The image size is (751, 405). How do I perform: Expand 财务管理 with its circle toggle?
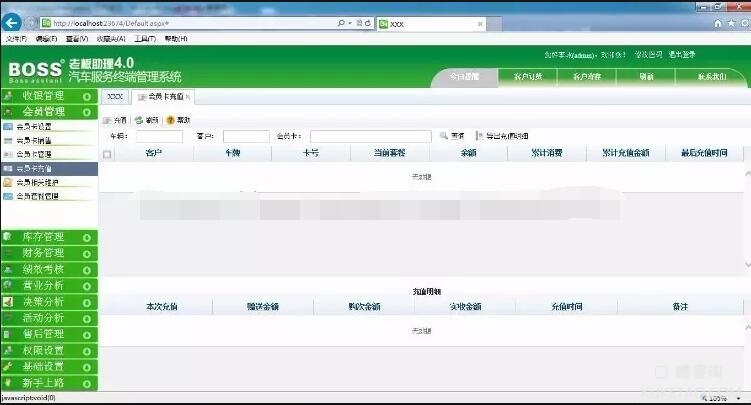[87, 254]
